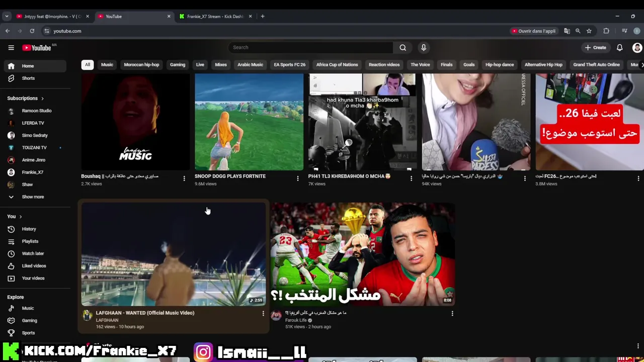Select the Music filter chip
Viewport: 644px width, 362px height.
107,65
